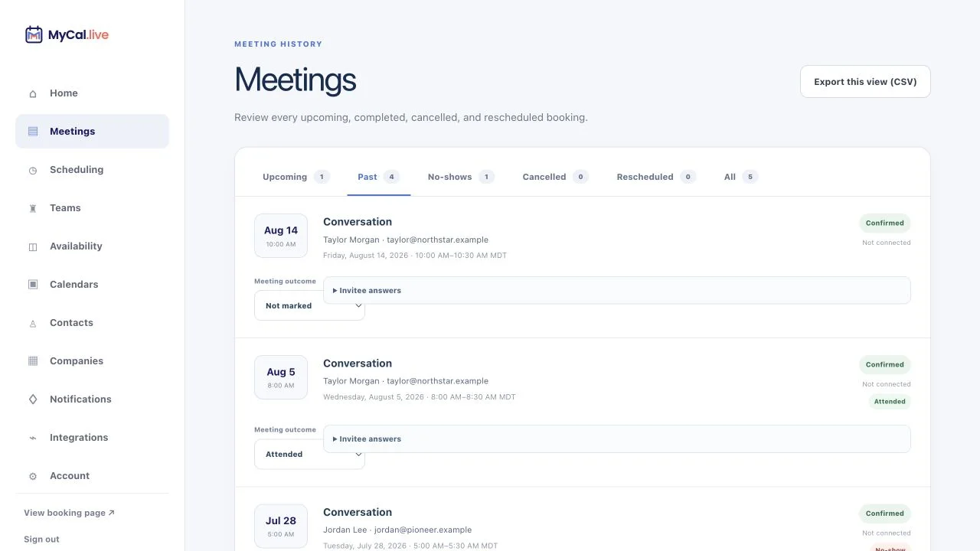Click the Meetings list icon in sidebar

33,132
